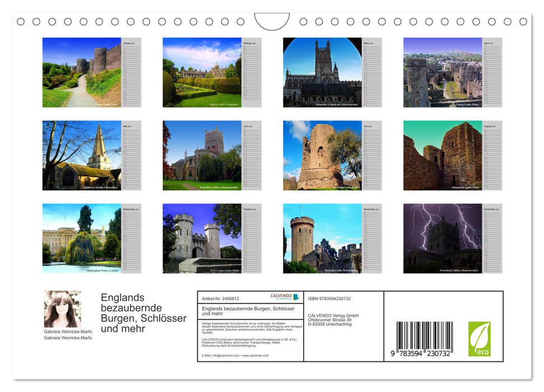Click the small boxed calendar title under Artikel-Nr.
Screen dimensions: 544x392
[x=248, y=311]
